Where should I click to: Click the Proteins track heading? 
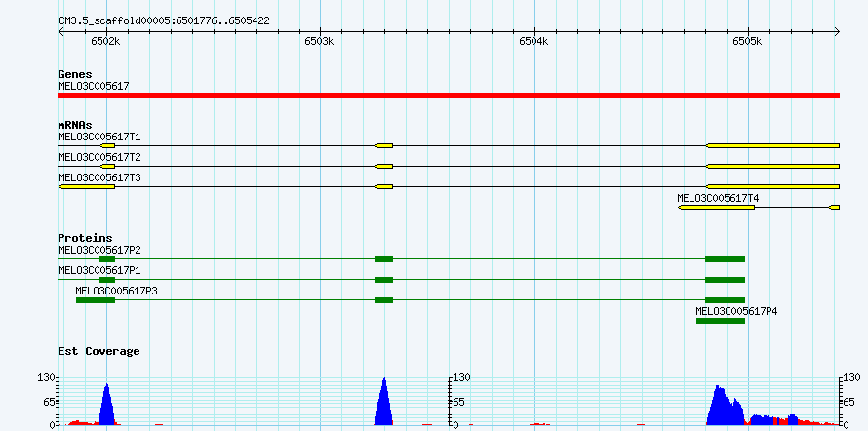[85, 238]
